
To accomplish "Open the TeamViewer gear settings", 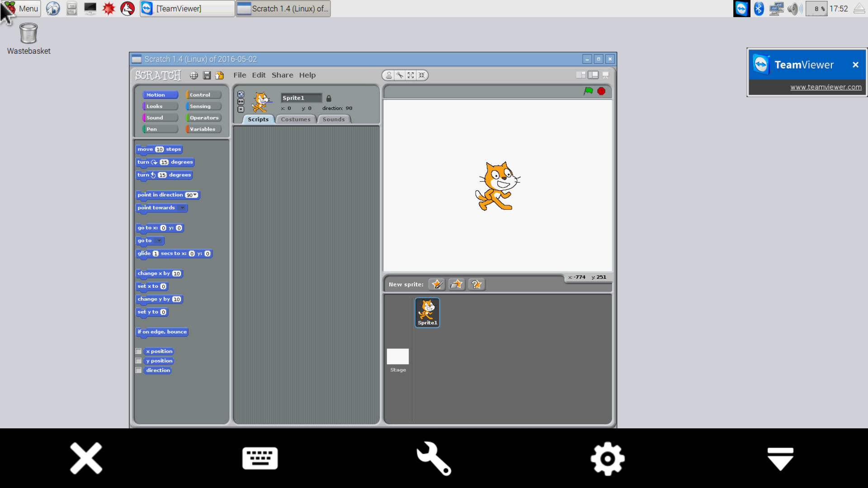I will click(x=608, y=458).
